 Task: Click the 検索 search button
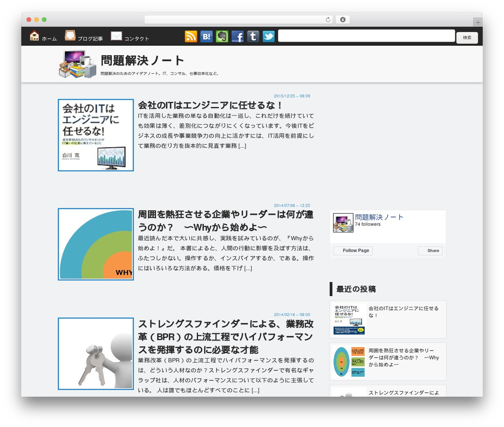pyautogui.click(x=467, y=37)
